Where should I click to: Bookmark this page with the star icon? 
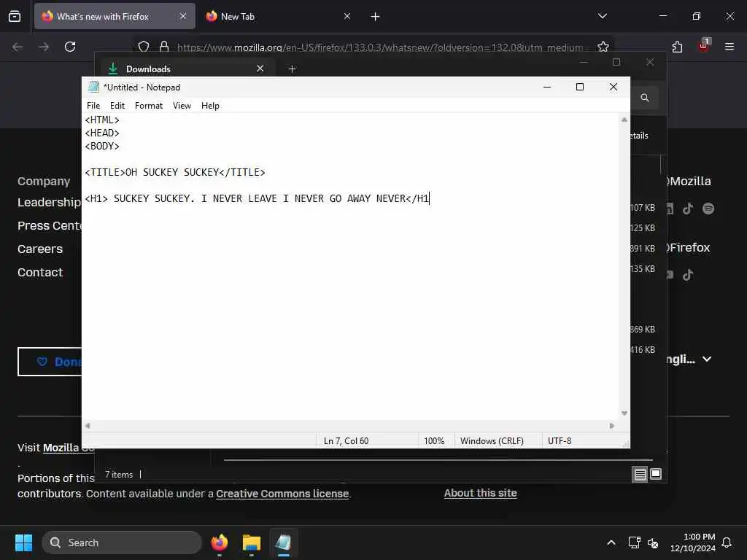603,47
